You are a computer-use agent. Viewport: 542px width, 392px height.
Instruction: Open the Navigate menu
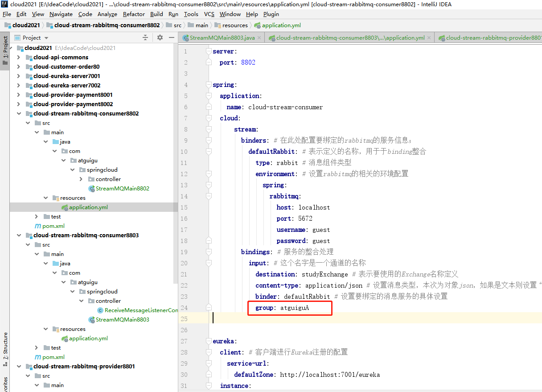(x=61, y=14)
